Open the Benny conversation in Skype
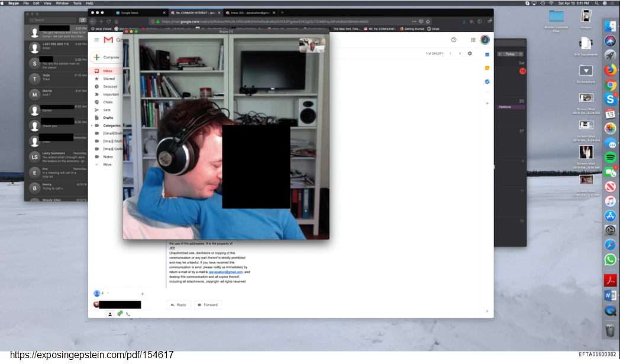The width and height of the screenshot is (620, 364). [x=56, y=188]
